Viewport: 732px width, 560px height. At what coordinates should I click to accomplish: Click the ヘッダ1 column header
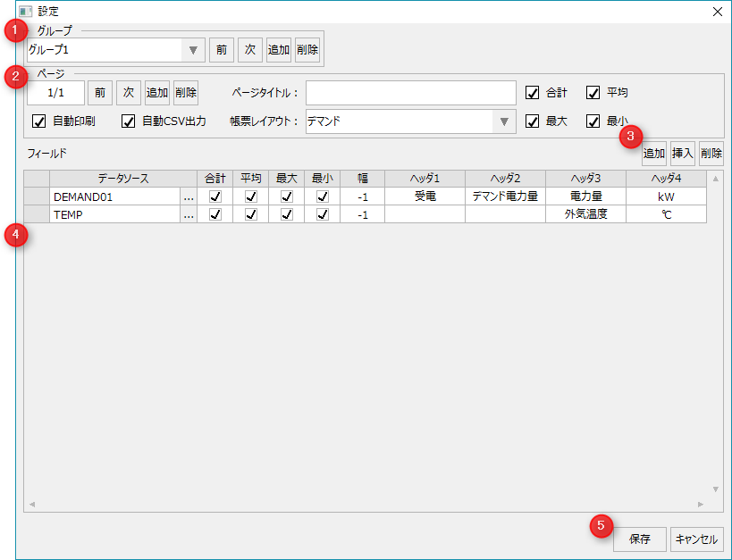[x=425, y=179]
